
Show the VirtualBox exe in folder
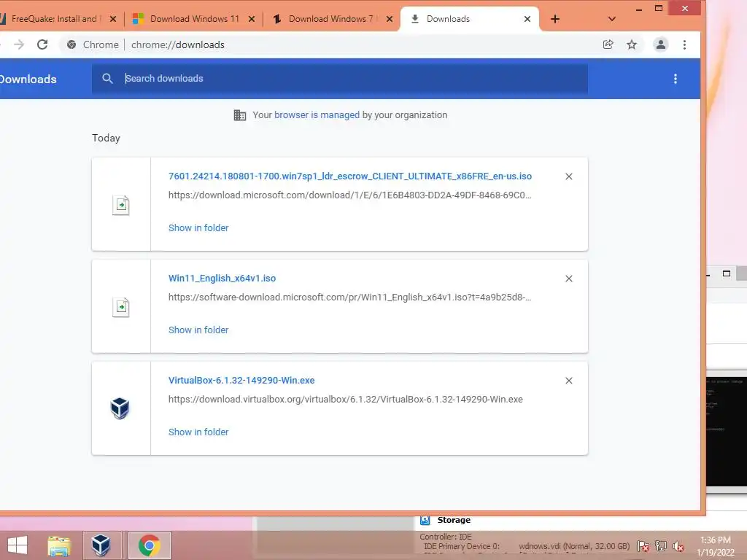(198, 432)
